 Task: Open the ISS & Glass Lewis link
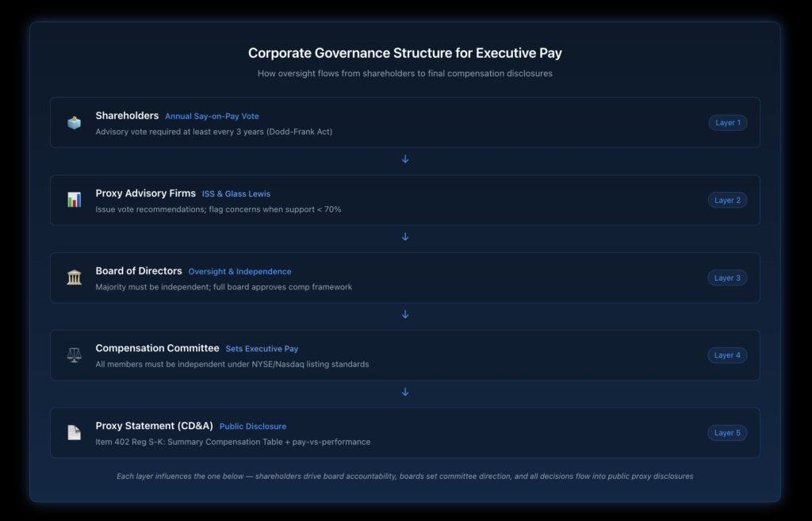click(x=236, y=193)
